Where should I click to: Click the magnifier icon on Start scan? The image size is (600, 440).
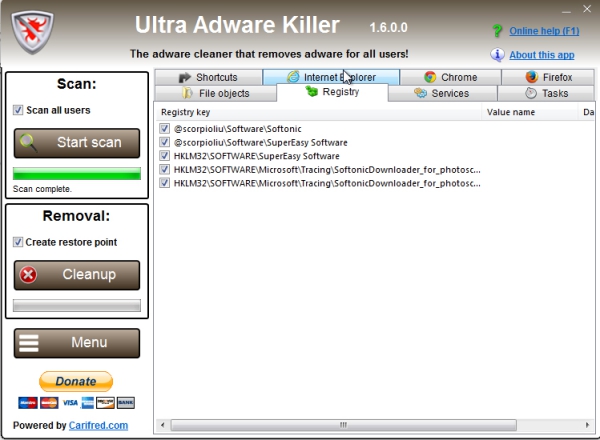(29, 143)
